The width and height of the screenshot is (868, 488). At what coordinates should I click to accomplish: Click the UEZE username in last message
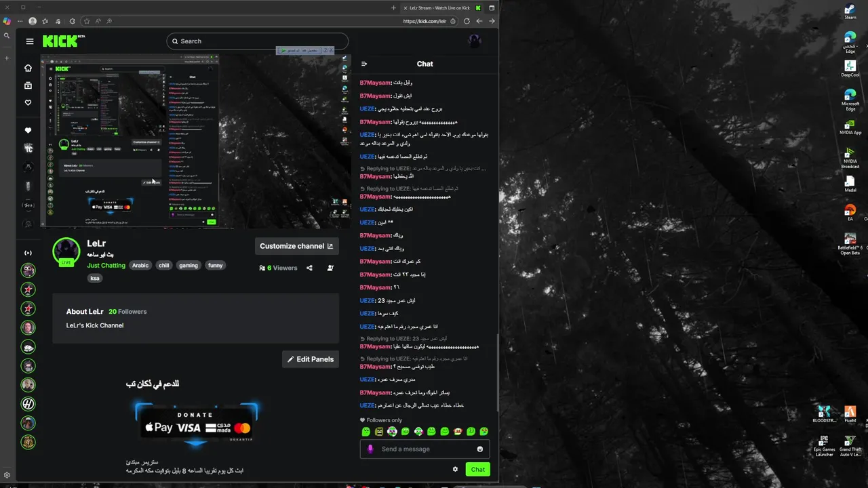coord(367,405)
